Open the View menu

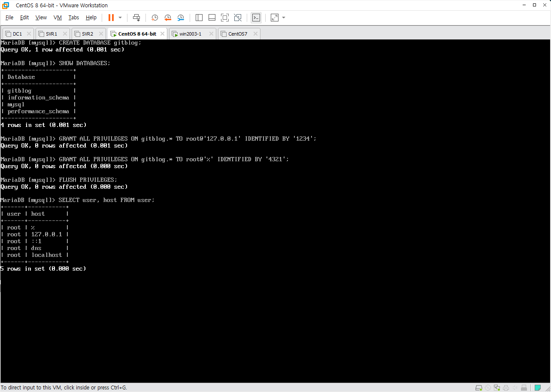(41, 18)
